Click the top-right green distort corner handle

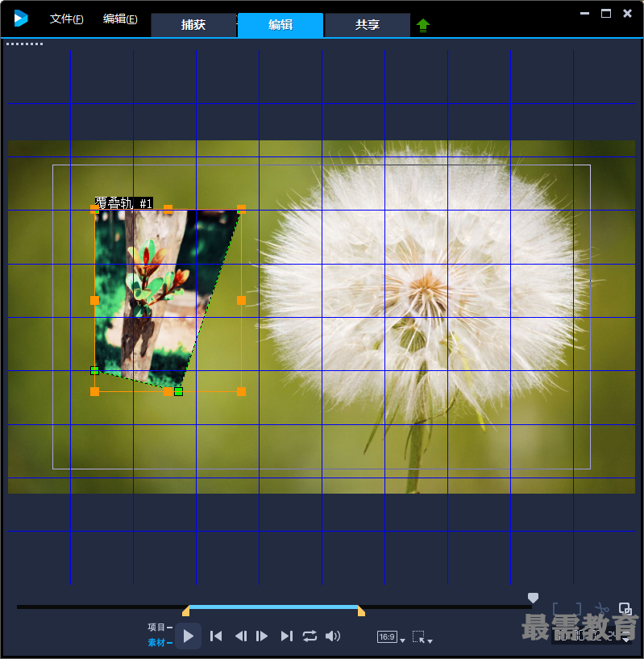pyautogui.click(x=241, y=211)
